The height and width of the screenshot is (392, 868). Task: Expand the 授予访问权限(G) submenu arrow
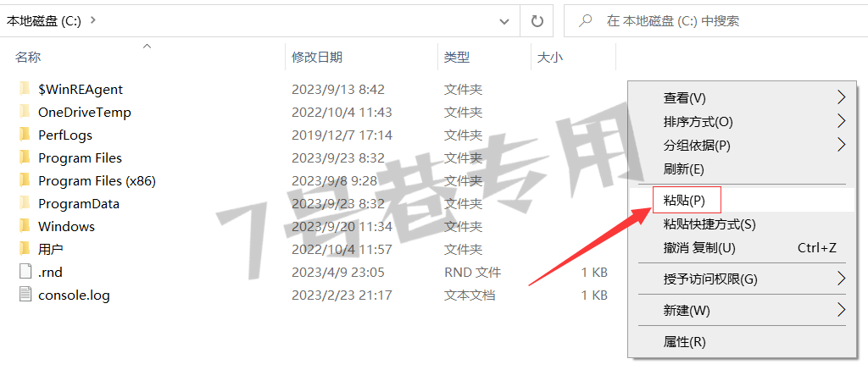tap(842, 278)
